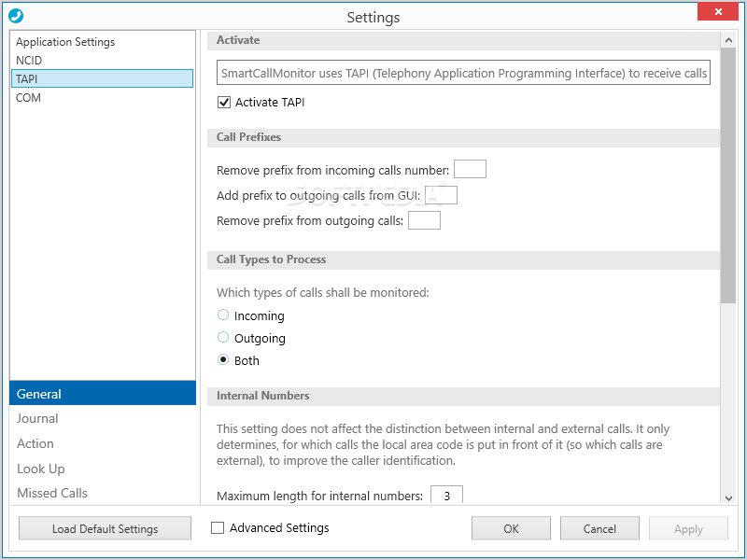Click the scrollbar up arrow
The width and height of the screenshot is (747, 560).
tap(728, 40)
